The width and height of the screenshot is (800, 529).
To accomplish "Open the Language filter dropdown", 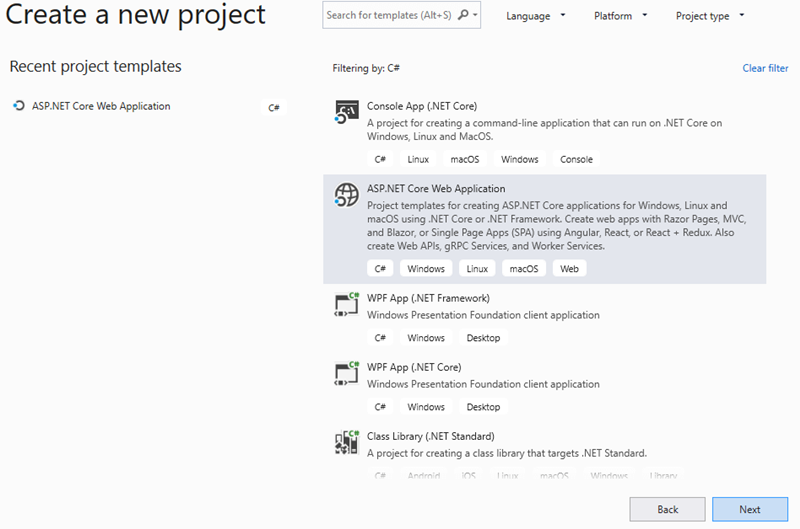I will tap(536, 16).
